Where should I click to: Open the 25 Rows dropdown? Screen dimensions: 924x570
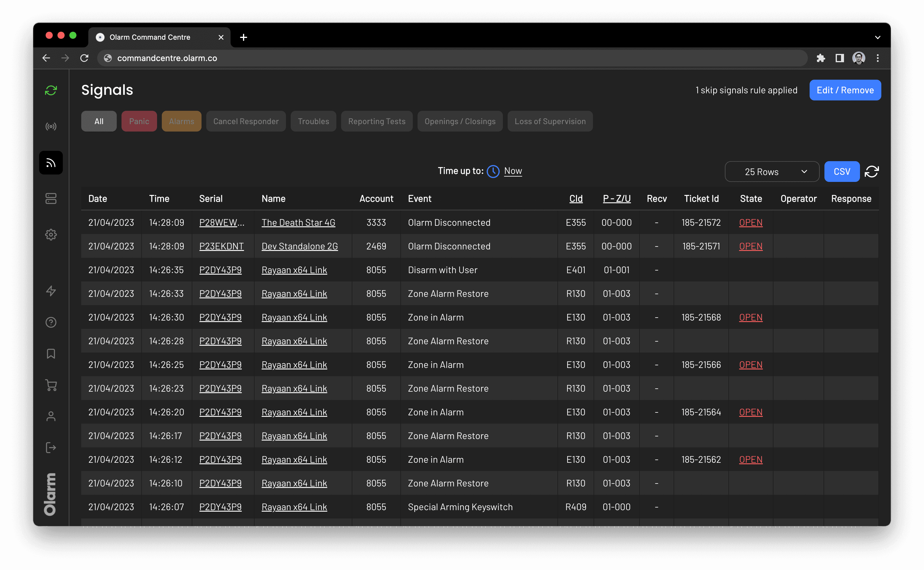[772, 172]
